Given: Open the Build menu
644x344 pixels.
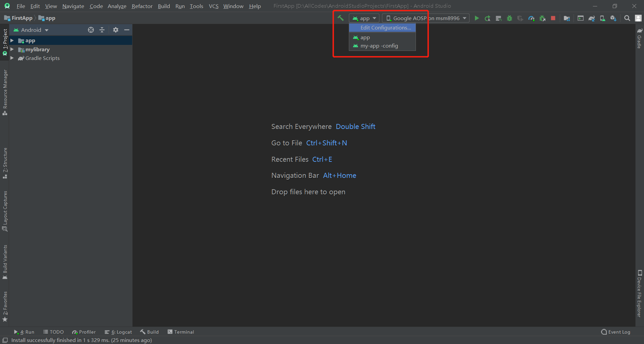Looking at the screenshot, I should 164,6.
